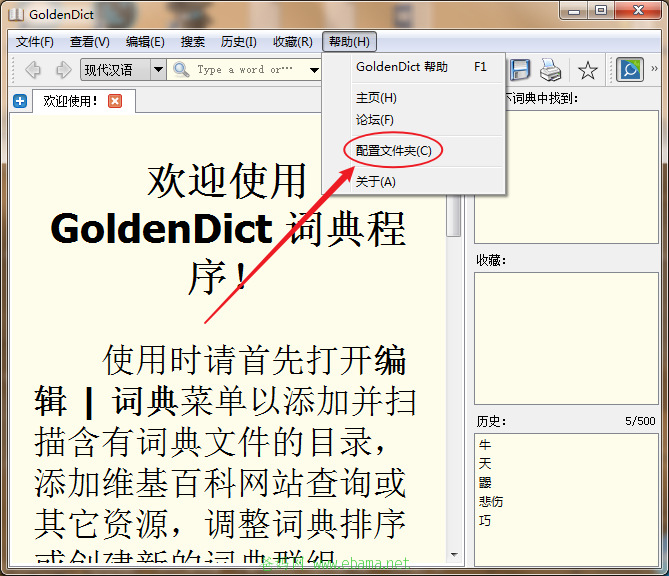Screen dimensions: 669x576
Task: Open the 历史(I) menu
Action: coord(239,42)
